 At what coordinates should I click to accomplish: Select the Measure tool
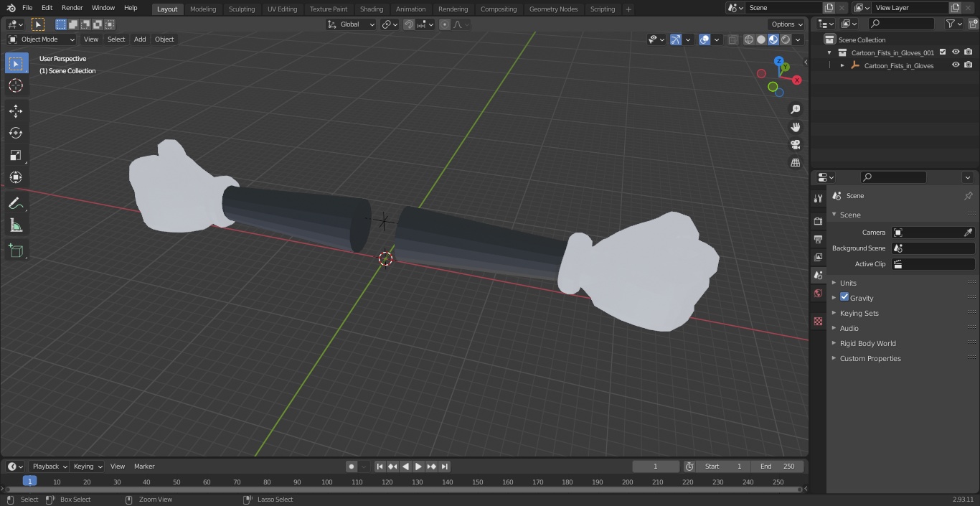coord(16,226)
